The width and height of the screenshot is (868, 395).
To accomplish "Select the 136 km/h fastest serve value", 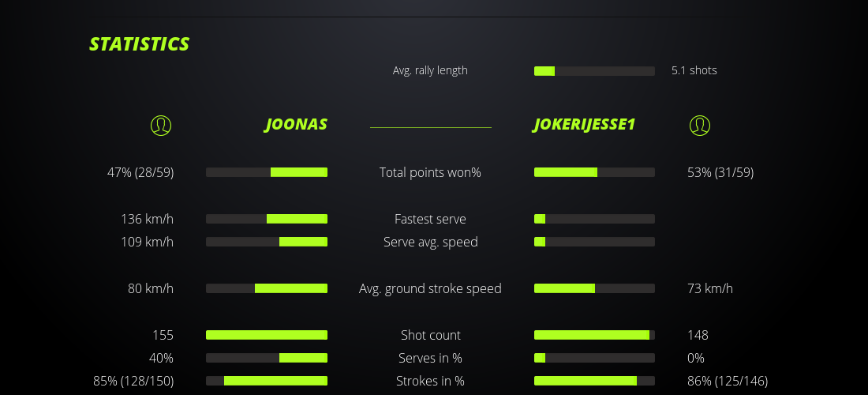I will (147, 219).
